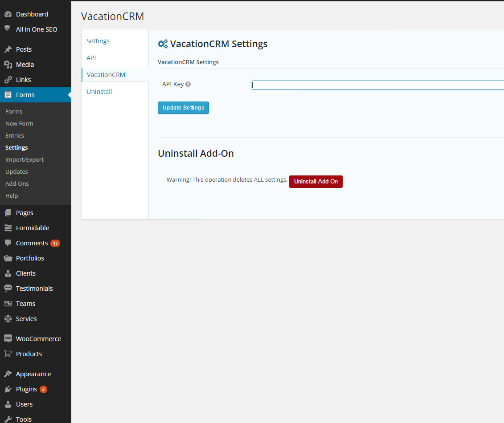This screenshot has height=423, width=504.
Task: Open the Tools menu label
Action: [24, 419]
